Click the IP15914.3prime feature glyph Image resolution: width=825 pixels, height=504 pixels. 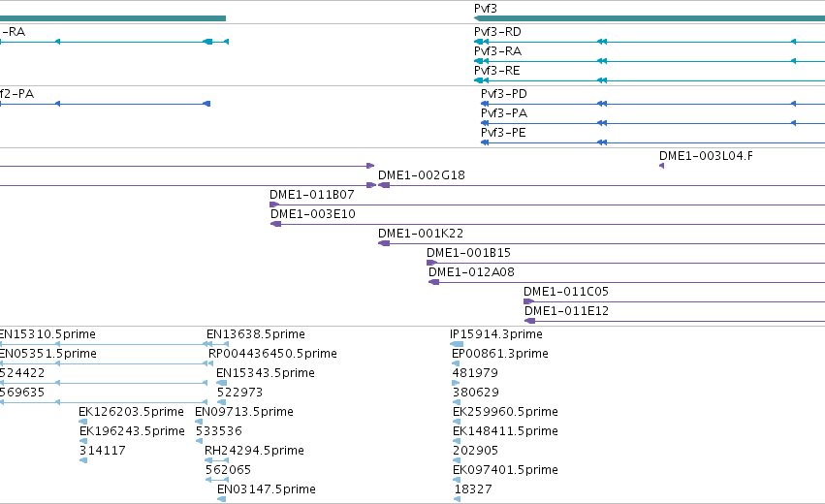457,344
